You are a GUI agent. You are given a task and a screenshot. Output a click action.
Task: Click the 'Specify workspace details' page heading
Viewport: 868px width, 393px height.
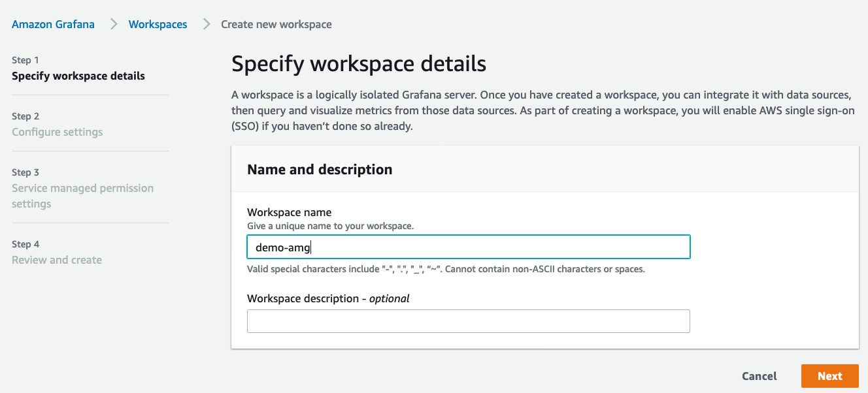[x=359, y=64]
